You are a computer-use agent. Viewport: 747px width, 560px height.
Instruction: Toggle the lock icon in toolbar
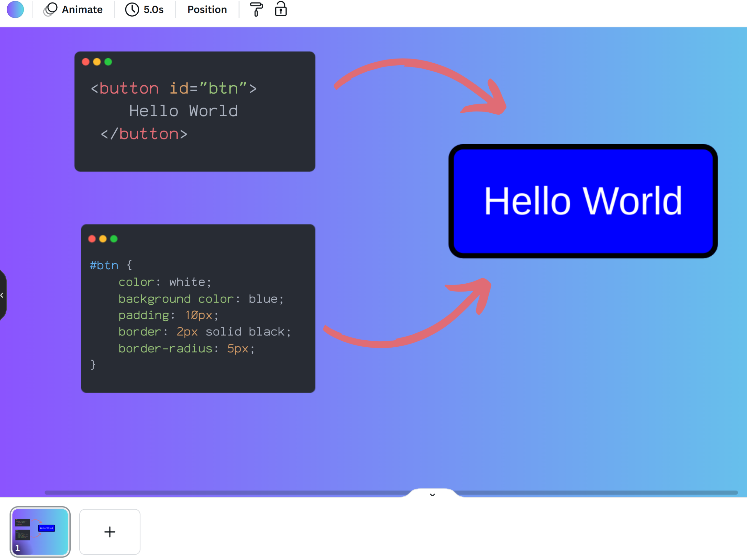pyautogui.click(x=281, y=9)
